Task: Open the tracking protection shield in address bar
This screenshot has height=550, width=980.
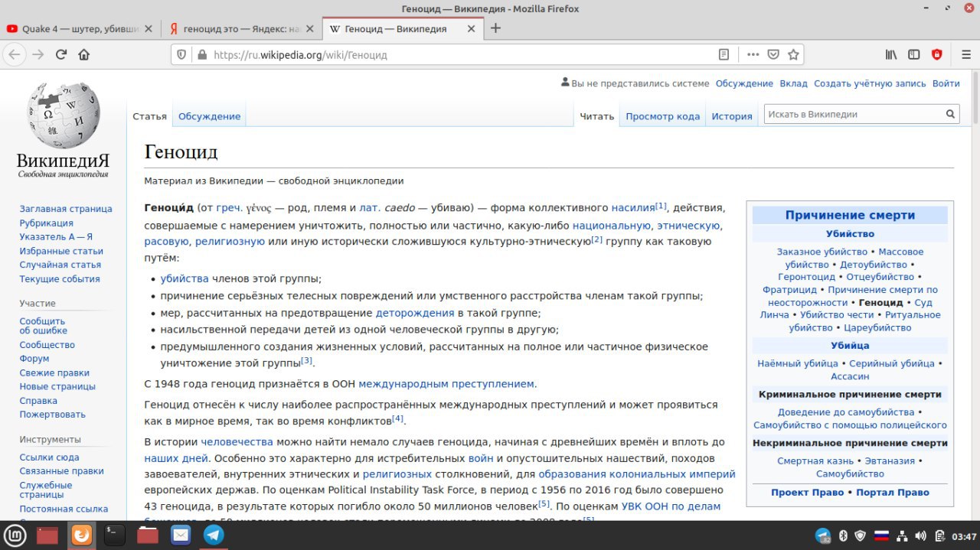Action: 181,54
